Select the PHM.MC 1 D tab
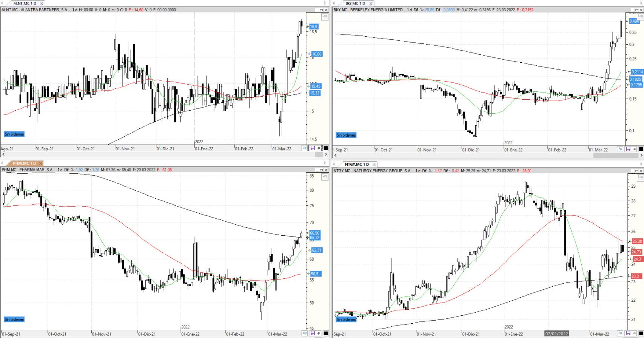The height and width of the screenshot is (338, 644). pos(24,164)
